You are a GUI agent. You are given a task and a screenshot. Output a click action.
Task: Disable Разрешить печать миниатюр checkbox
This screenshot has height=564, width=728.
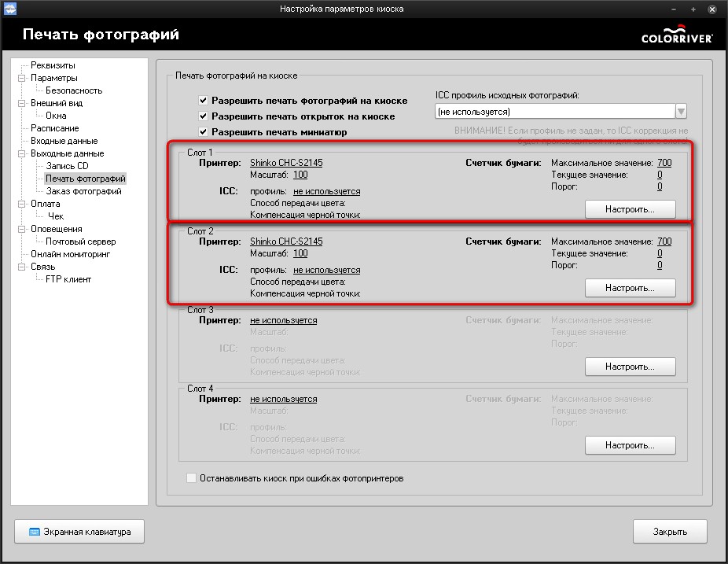204,132
